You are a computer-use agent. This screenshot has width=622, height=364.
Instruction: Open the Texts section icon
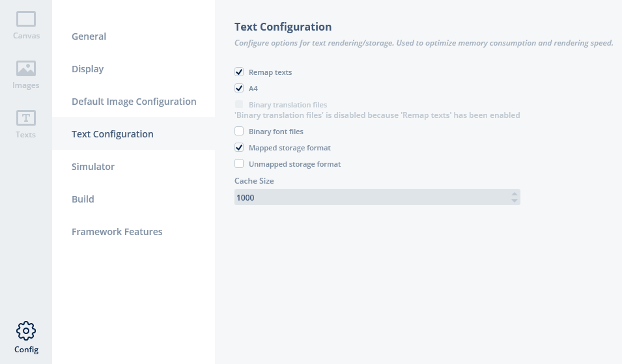pyautogui.click(x=26, y=118)
